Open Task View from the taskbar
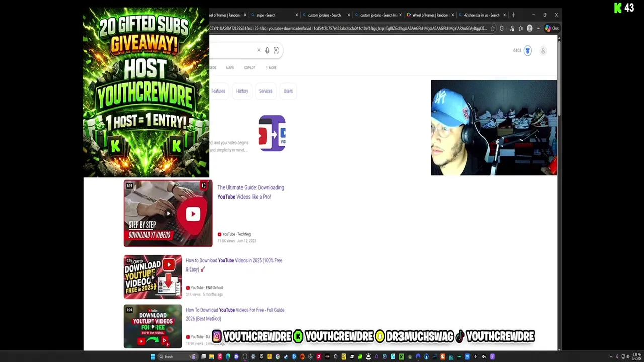Viewport: 644px width, 362px height. 204,357
